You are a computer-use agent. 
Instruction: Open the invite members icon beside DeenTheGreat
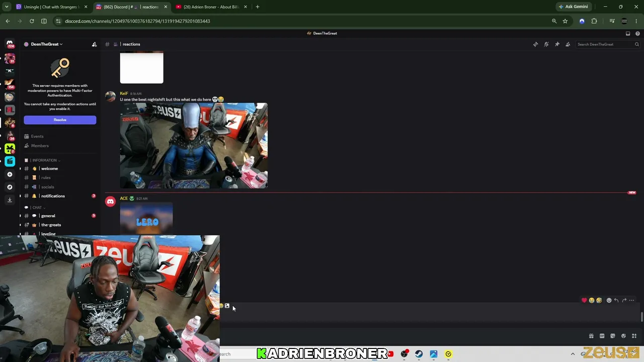pos(94,44)
